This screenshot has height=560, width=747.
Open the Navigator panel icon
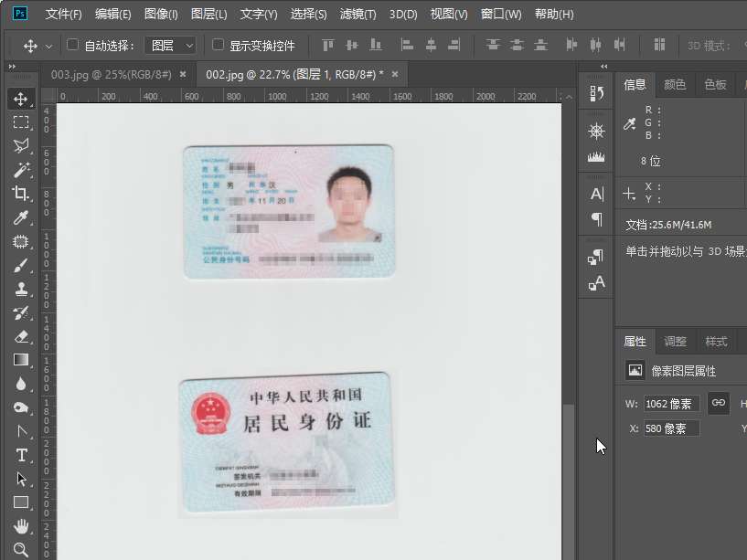596,131
